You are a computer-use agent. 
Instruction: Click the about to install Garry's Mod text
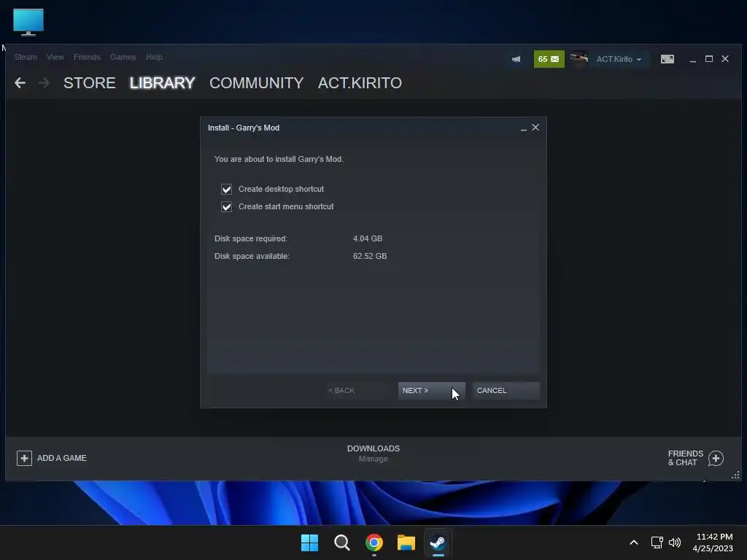[279, 159]
